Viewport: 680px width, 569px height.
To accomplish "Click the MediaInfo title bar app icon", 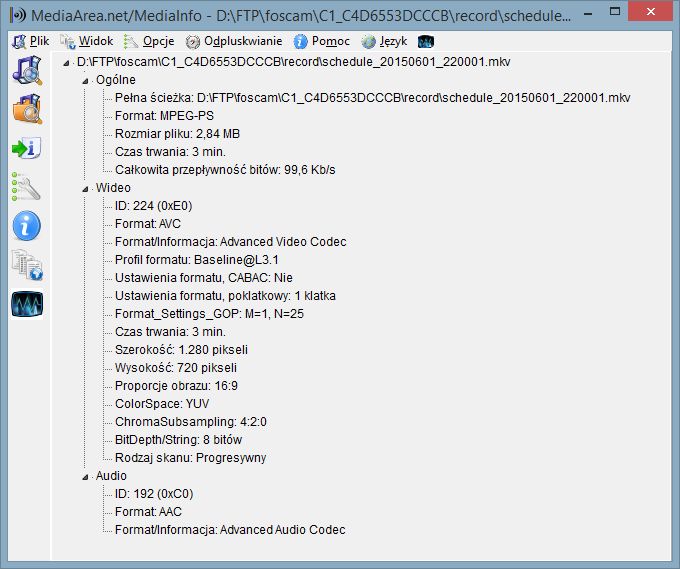I will [x=18, y=16].
